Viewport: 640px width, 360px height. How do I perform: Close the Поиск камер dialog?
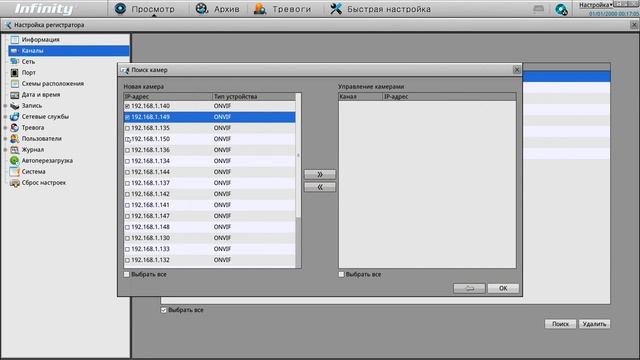point(516,70)
